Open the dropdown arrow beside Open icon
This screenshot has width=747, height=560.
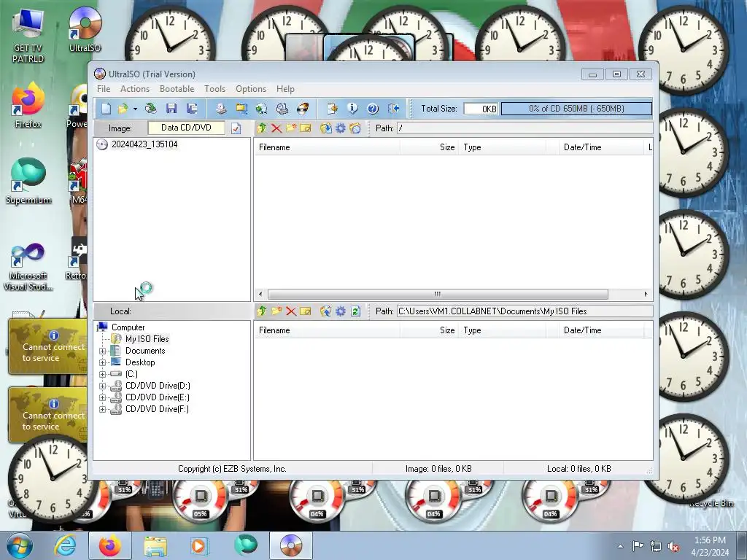[x=135, y=109]
